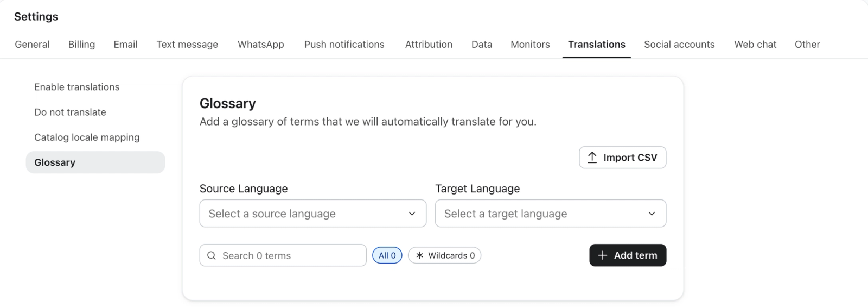Click the upload arrow icon in Import CSV
This screenshot has width=868, height=307.
click(592, 158)
